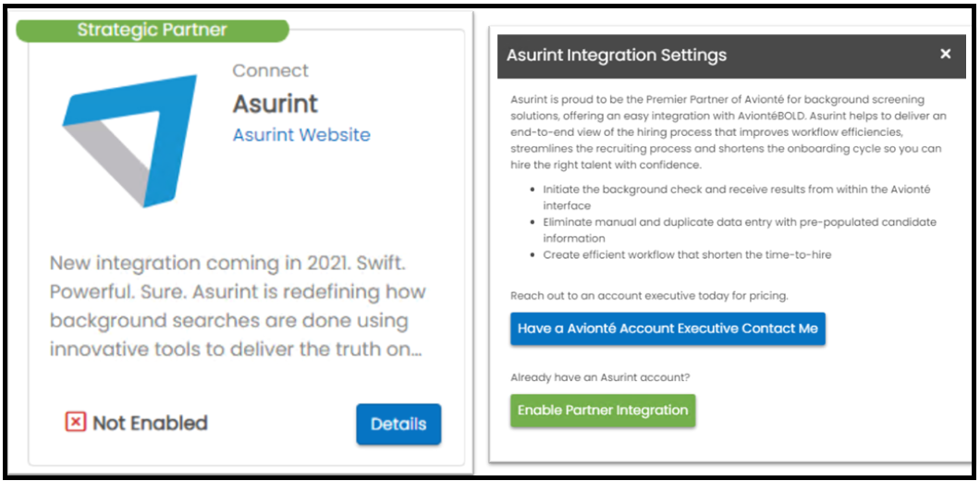Click the Asurint card title
Viewport: 980px width, 481px height.
point(276,104)
